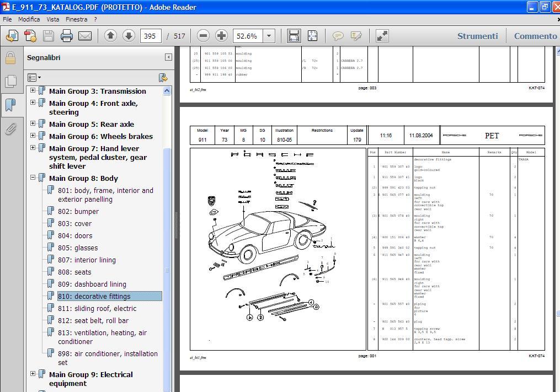The image size is (560, 392).
Task: Add a sticky note comment
Action: [x=338, y=36]
